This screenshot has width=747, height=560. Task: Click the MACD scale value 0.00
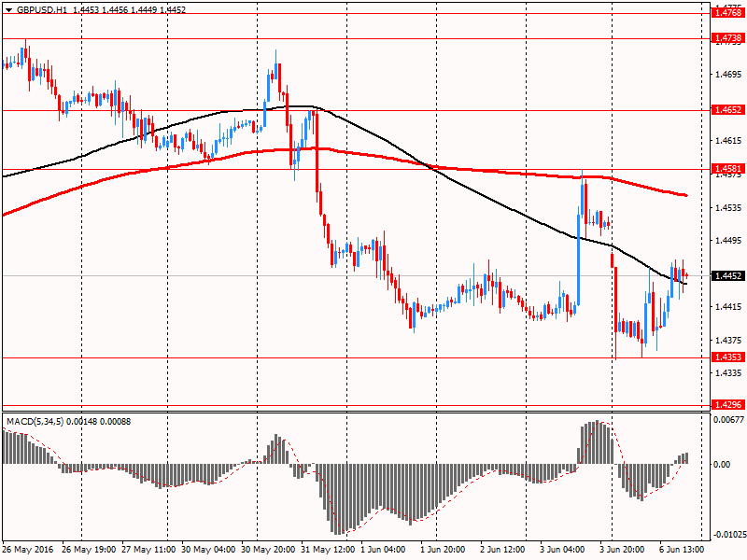point(722,464)
